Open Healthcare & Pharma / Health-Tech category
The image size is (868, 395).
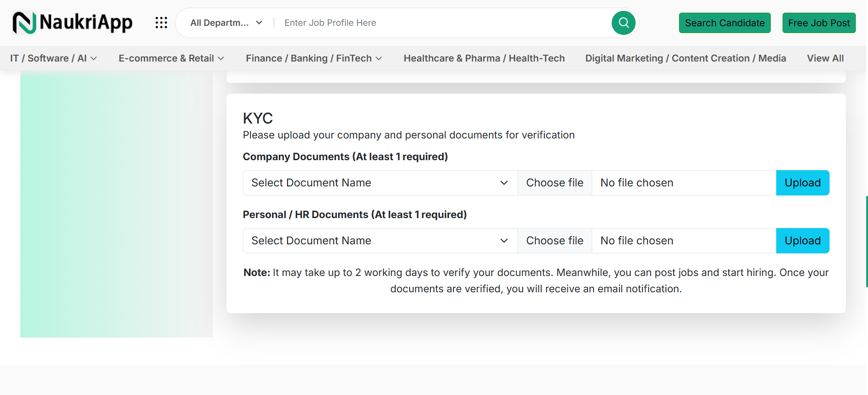tap(484, 58)
